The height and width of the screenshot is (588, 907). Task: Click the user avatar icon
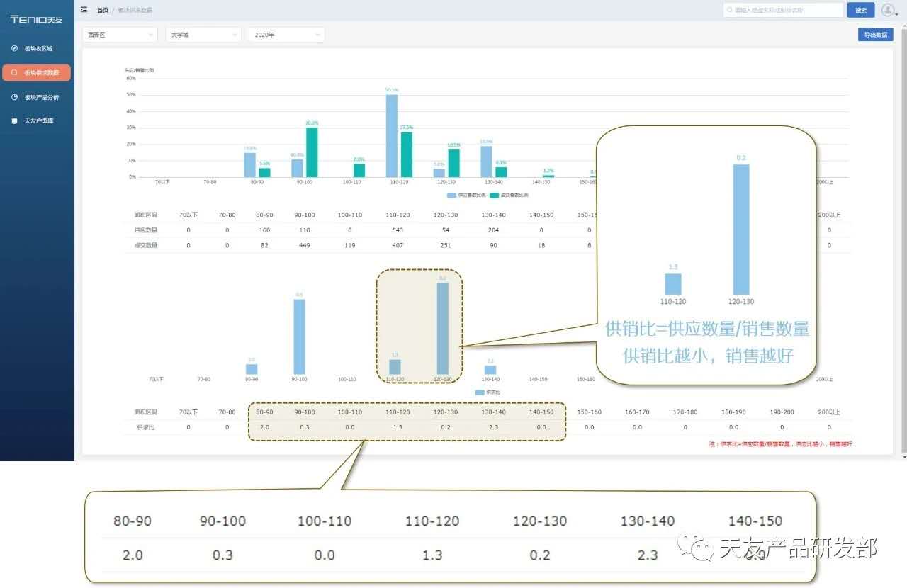[888, 10]
